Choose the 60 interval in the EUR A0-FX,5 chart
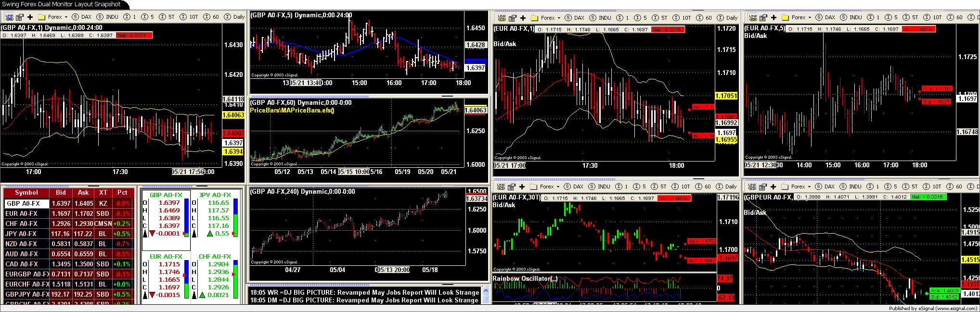Screen dimensions: 980x312 point(955,17)
